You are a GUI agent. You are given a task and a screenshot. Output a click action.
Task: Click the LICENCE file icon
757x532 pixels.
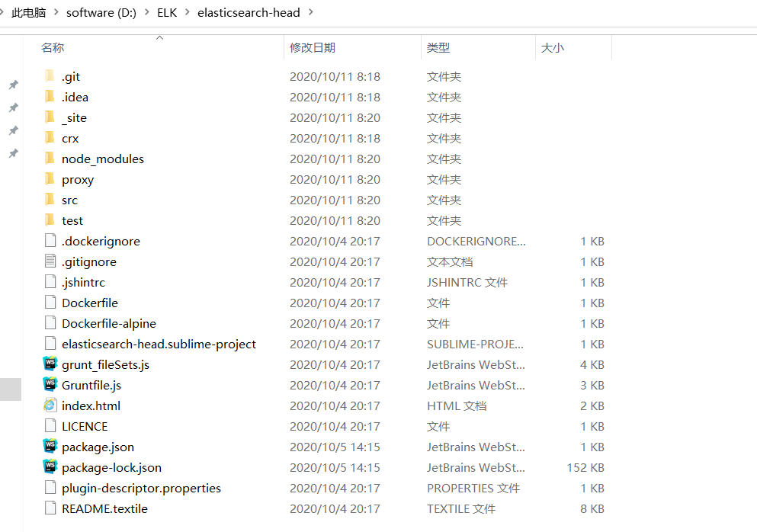[x=50, y=426]
